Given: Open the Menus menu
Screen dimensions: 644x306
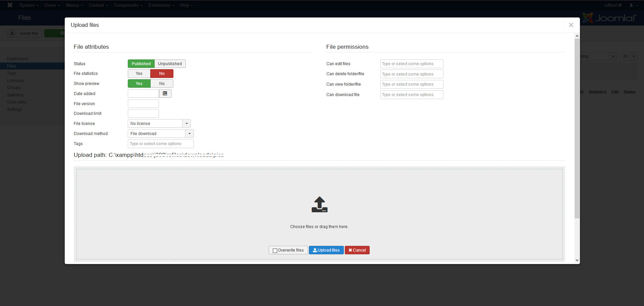Looking at the screenshot, I should click(x=74, y=5).
